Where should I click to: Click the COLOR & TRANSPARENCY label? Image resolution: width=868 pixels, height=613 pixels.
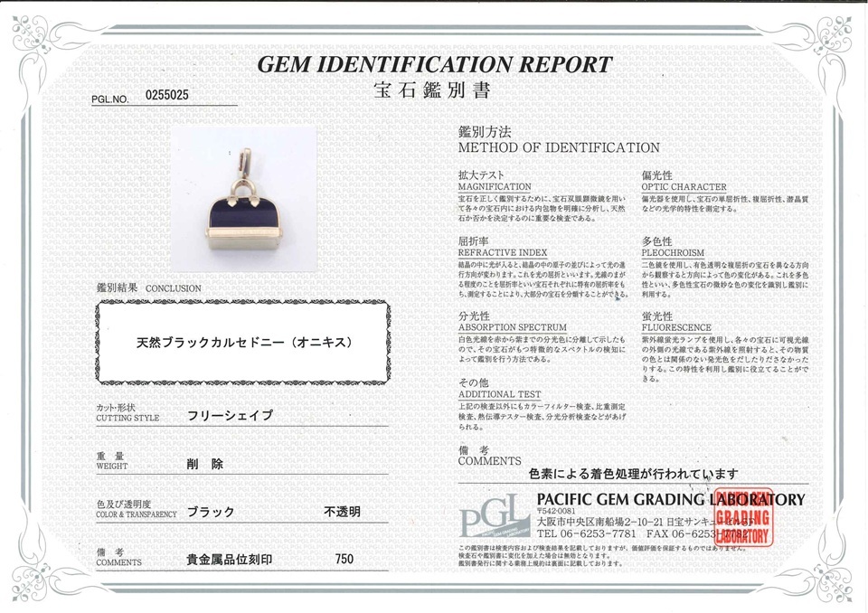point(137,514)
